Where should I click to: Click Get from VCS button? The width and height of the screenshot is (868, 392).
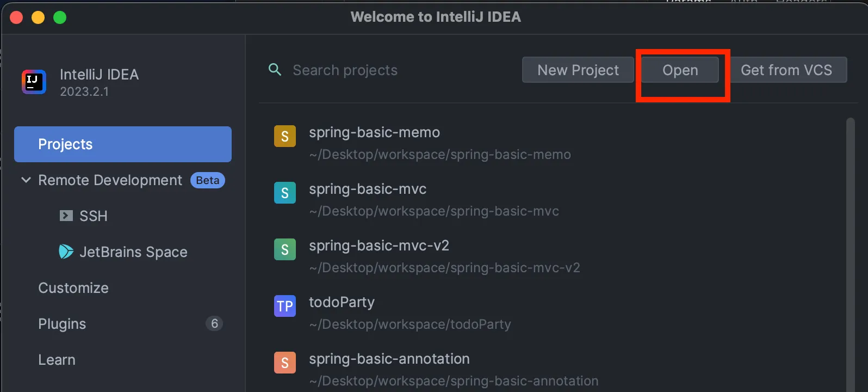click(x=786, y=70)
